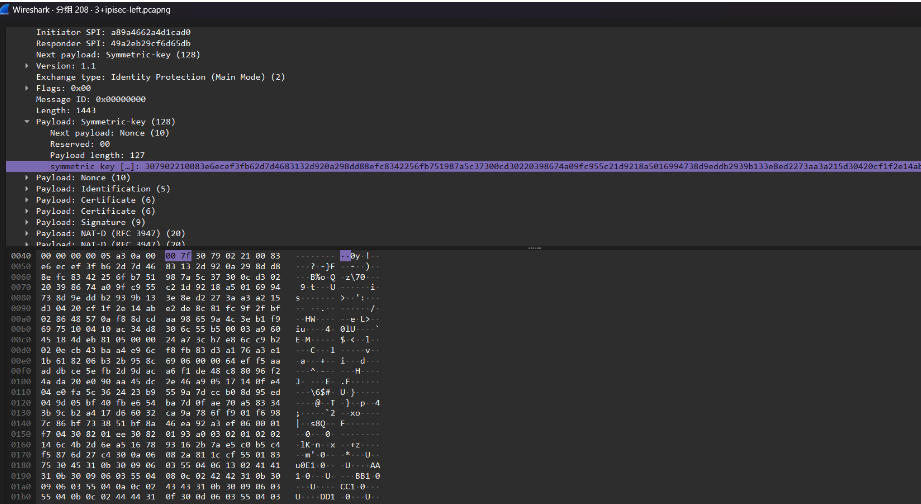Expand the first Payload: Certificate (6) node

pyautogui.click(x=27, y=200)
